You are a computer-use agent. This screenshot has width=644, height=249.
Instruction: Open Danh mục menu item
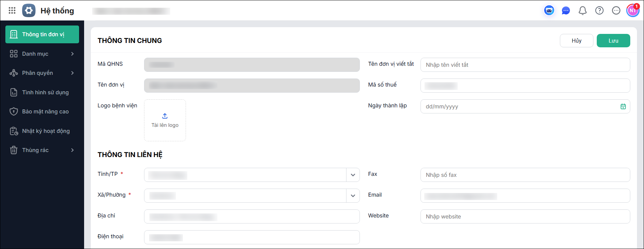click(x=42, y=54)
